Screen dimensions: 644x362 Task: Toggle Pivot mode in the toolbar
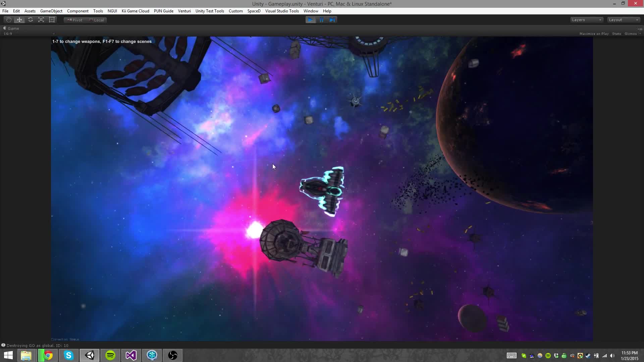74,20
